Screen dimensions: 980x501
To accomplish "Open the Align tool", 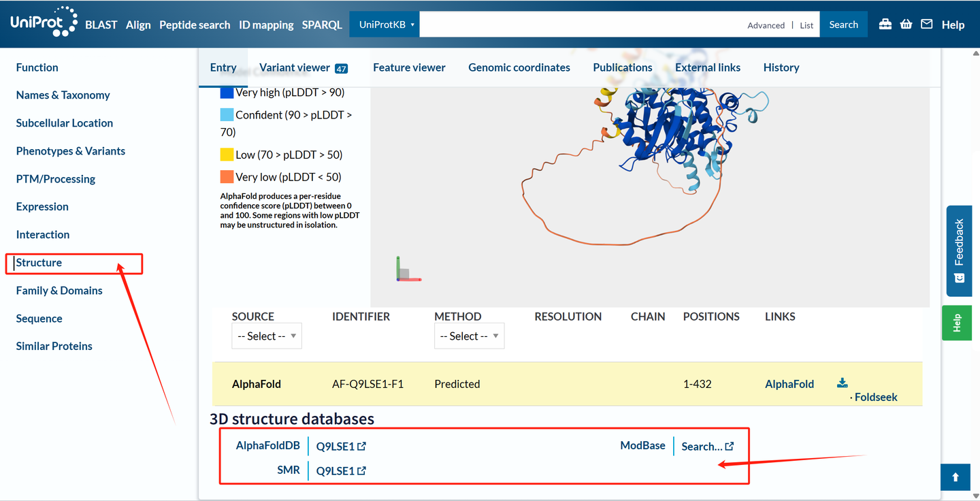I will pyautogui.click(x=138, y=25).
